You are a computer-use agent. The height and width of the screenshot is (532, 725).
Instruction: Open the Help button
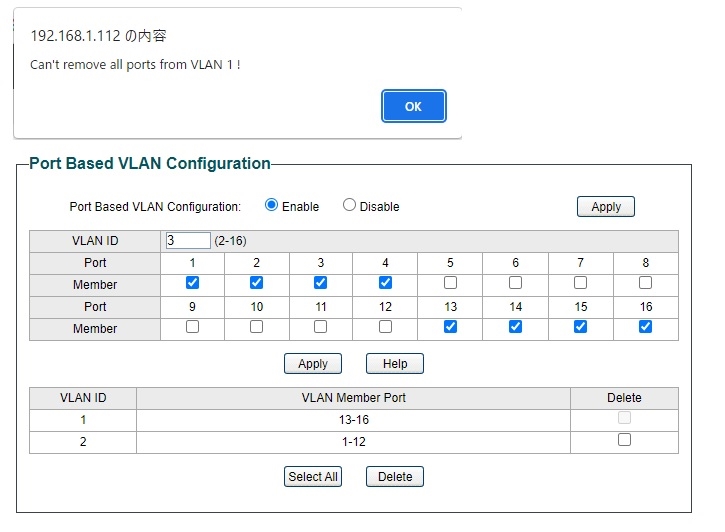point(394,364)
